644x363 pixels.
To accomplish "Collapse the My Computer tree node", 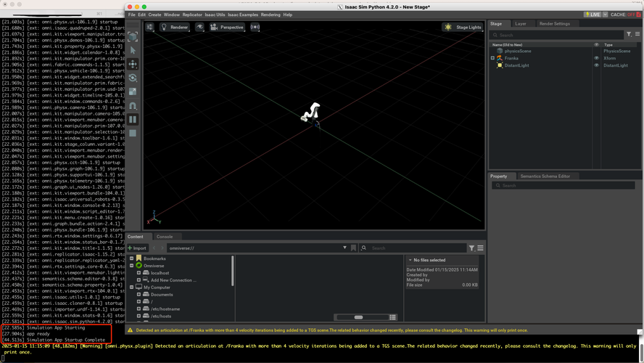I will point(132,287).
